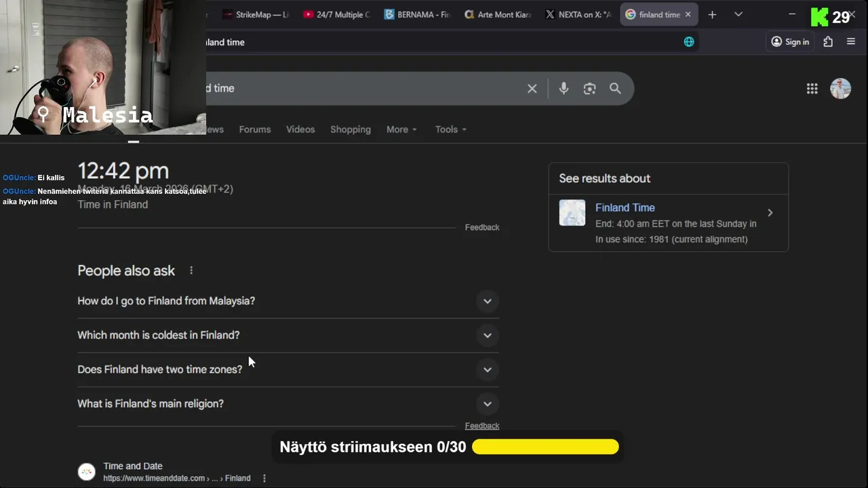Click the 12:42 pm time text
This screenshot has width=868, height=488.
(123, 171)
